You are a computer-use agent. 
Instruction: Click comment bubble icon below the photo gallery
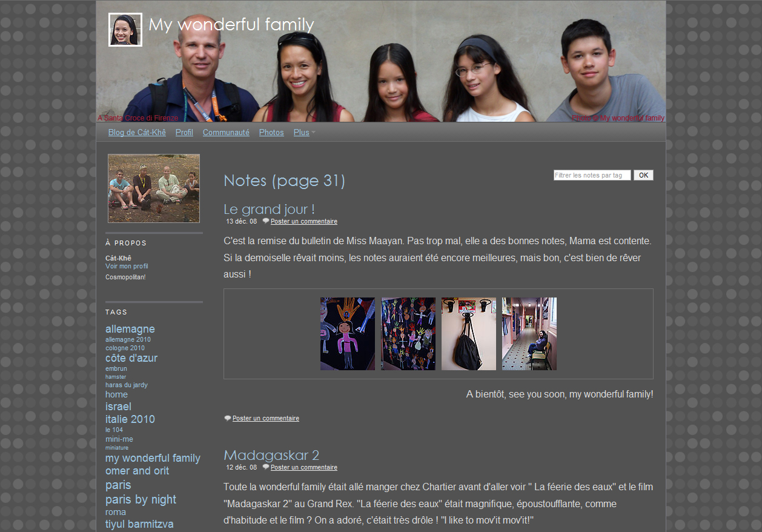click(227, 418)
